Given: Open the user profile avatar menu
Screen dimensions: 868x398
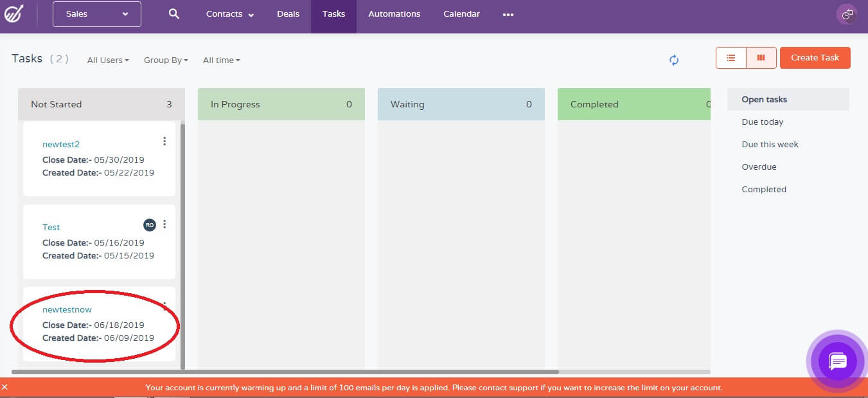Looking at the screenshot, I should (x=846, y=14).
